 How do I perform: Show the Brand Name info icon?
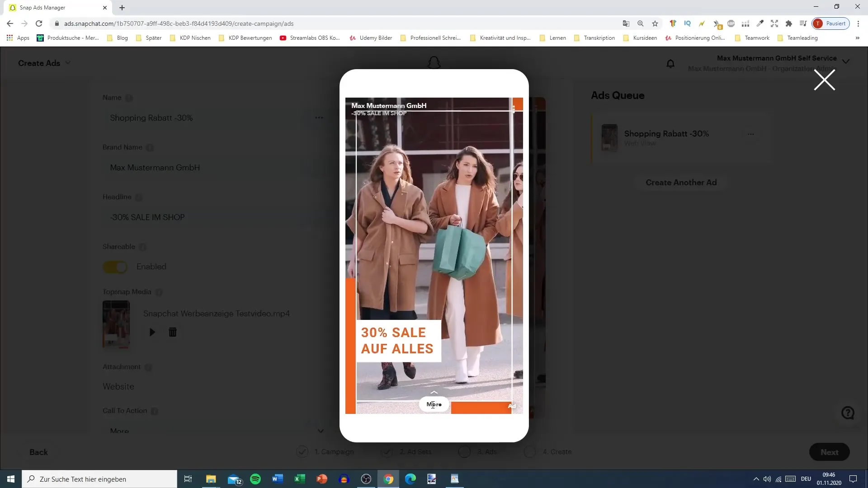click(150, 148)
